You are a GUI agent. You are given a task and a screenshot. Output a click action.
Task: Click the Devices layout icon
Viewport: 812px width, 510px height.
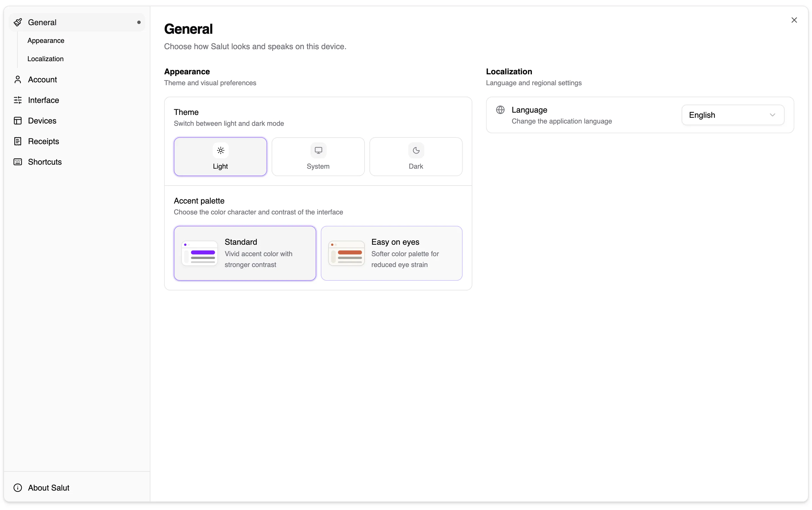[17, 121]
